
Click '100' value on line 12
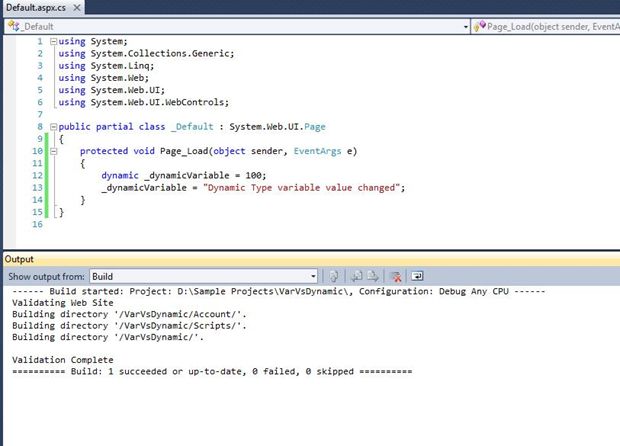click(x=253, y=176)
